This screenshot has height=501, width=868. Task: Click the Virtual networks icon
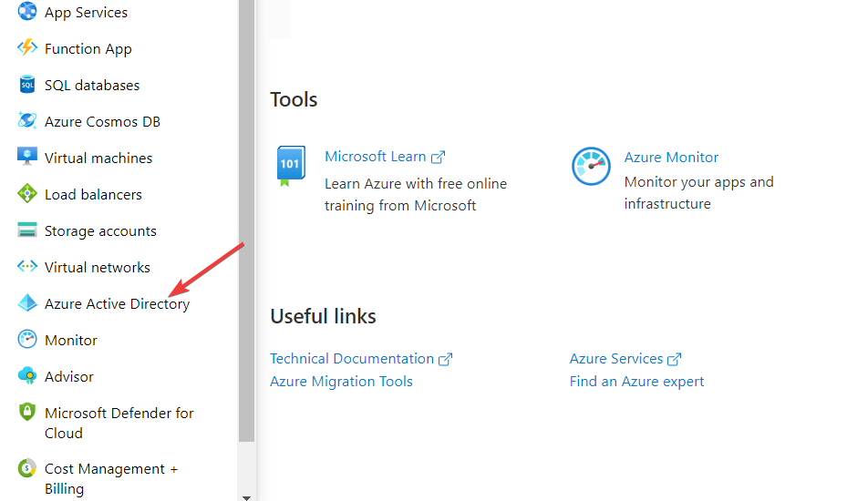coord(27,267)
